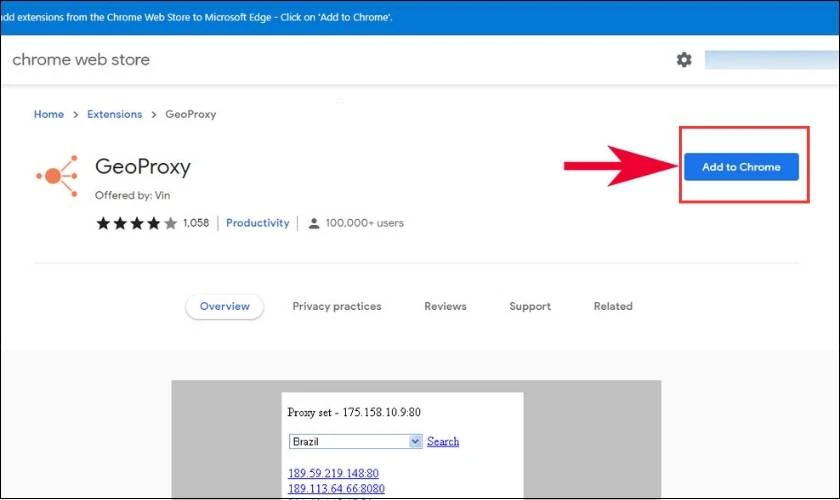Screen dimensions: 840x500
Task: Click the GeoProxy extension logo icon
Action: 57,176
